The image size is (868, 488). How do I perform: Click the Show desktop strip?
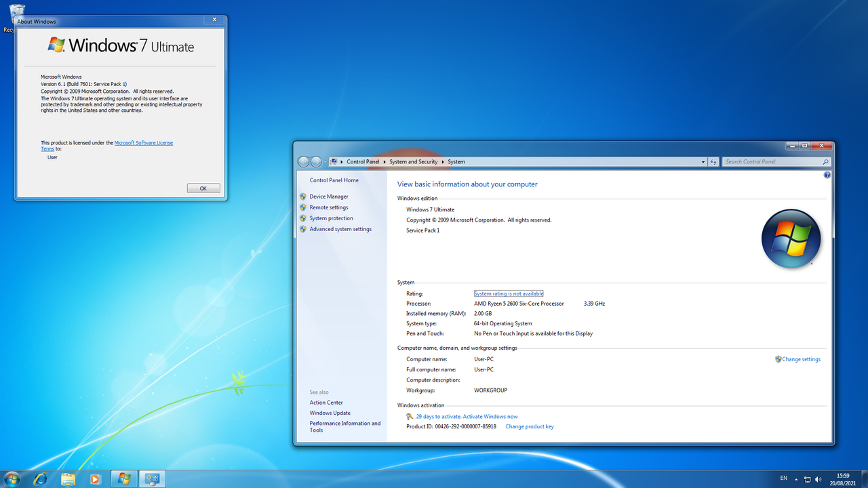coord(864,479)
